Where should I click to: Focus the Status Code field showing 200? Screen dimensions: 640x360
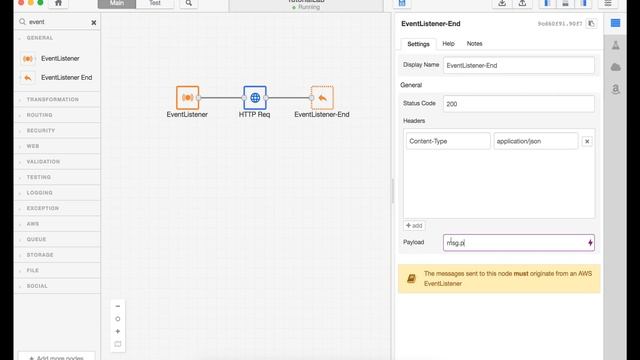point(519,104)
